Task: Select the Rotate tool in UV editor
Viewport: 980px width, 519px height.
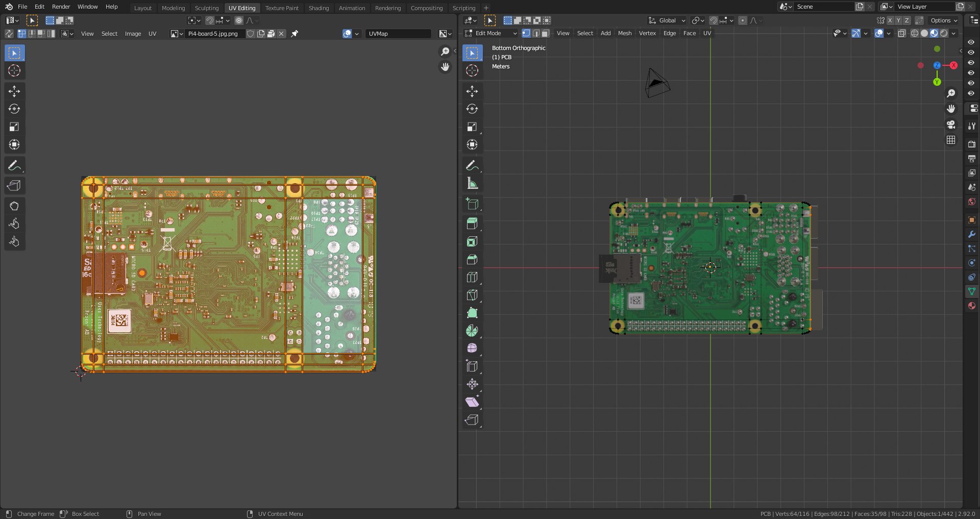Action: (14, 109)
